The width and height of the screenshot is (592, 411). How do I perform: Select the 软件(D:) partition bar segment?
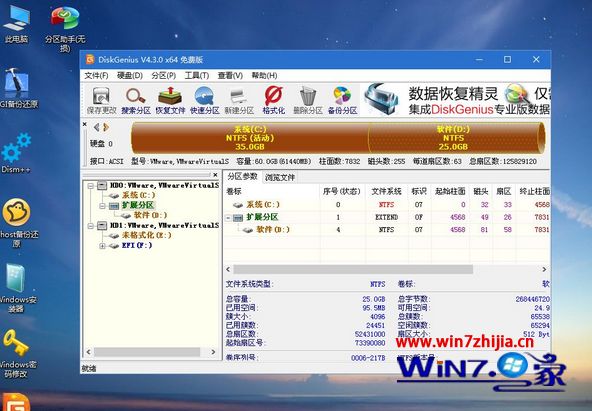[x=456, y=138]
